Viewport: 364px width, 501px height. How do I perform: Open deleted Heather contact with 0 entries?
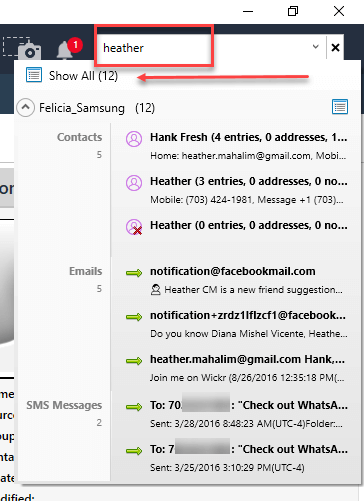tap(249, 225)
